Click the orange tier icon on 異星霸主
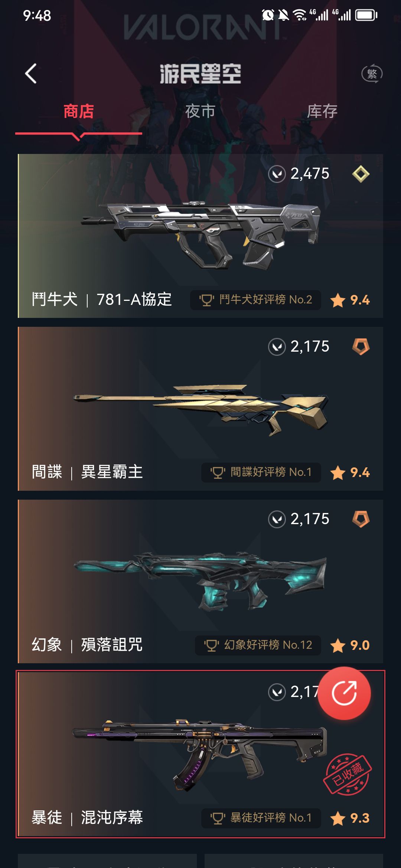This screenshot has width=401, height=868. click(361, 346)
